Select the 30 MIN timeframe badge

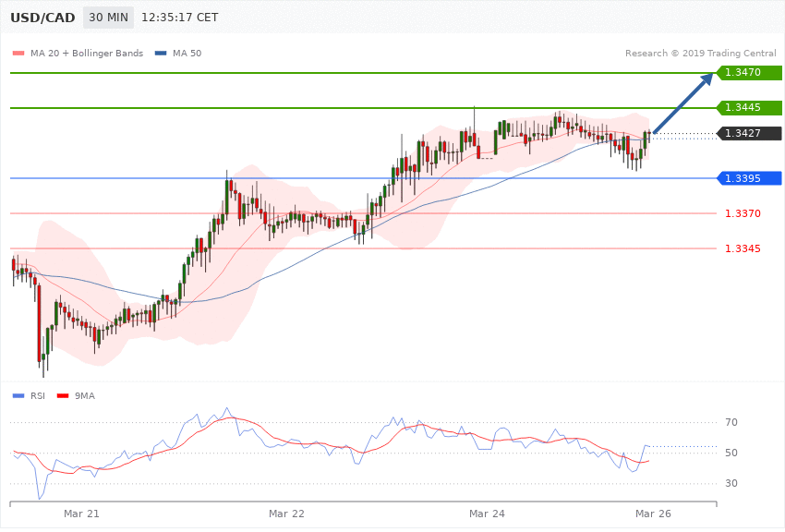pyautogui.click(x=108, y=18)
